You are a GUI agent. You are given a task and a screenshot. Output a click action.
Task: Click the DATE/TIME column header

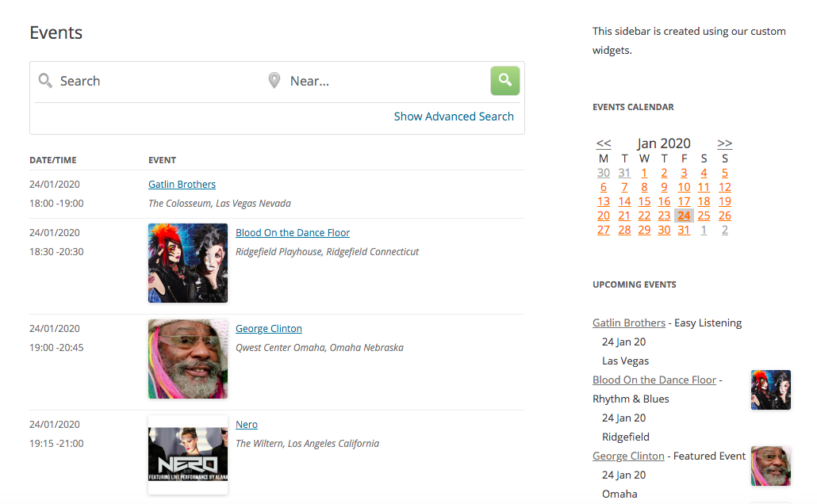(x=52, y=160)
